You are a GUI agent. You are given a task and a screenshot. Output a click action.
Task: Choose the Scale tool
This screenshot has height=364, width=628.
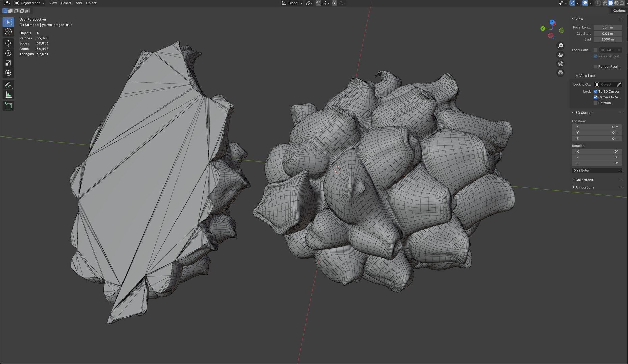coord(8,63)
